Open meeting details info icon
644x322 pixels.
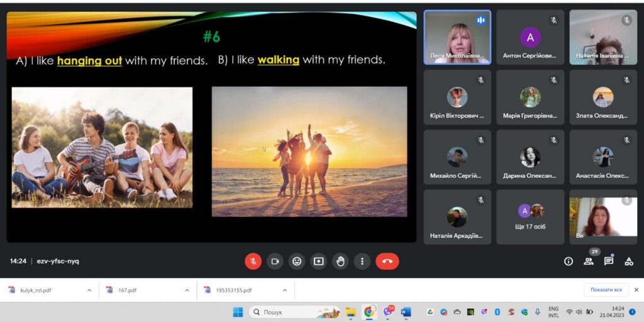pos(569,261)
